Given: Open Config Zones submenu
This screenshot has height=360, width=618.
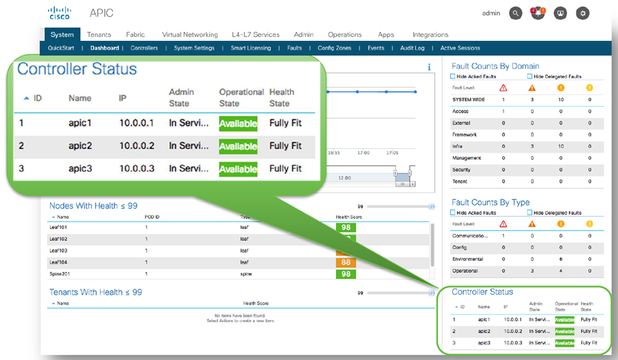Looking at the screenshot, I should (x=334, y=48).
